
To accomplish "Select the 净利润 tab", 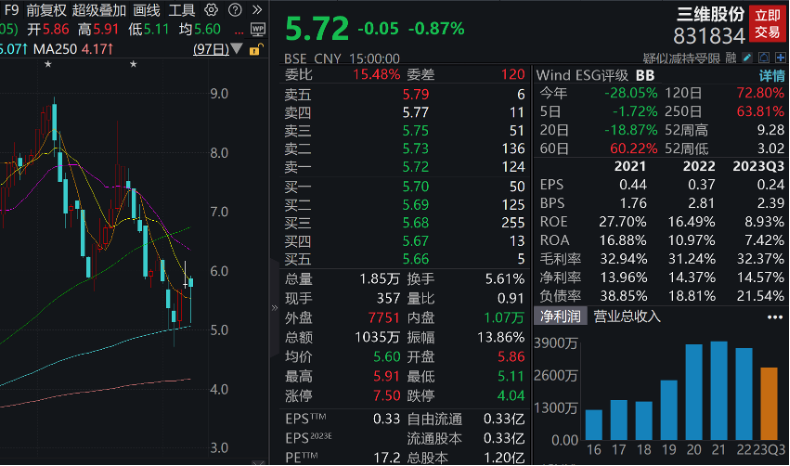I will point(561,317).
